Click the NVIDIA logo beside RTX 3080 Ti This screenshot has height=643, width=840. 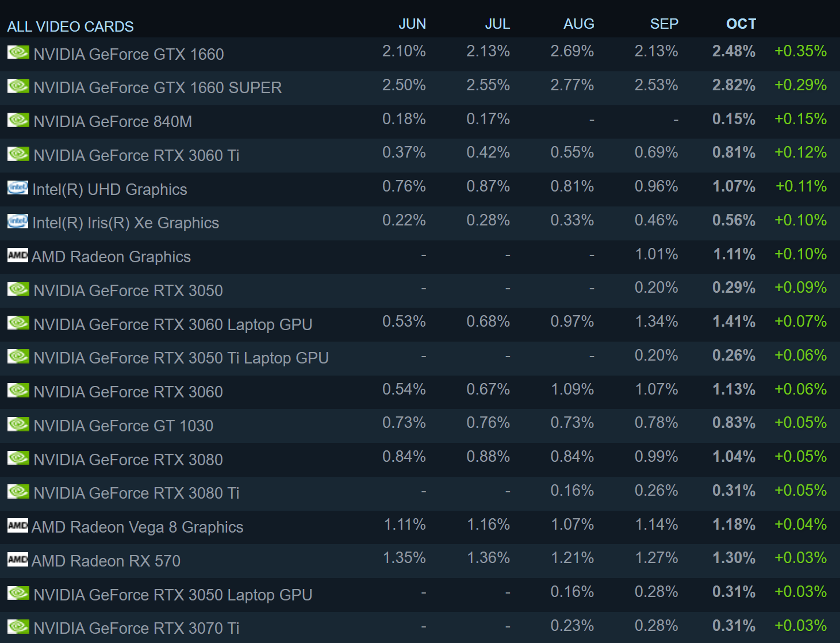coord(18,492)
